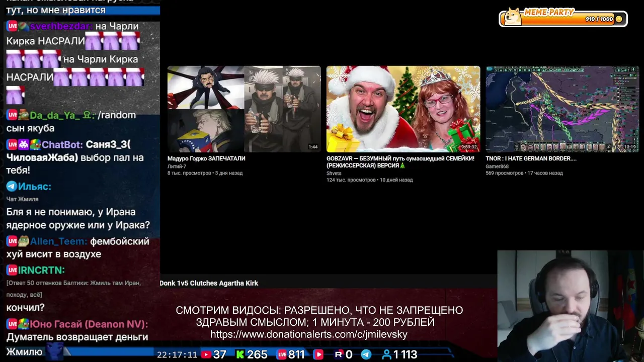Click the Telegram icon next to Ильяс
The width and height of the screenshot is (644, 362).
[12, 187]
